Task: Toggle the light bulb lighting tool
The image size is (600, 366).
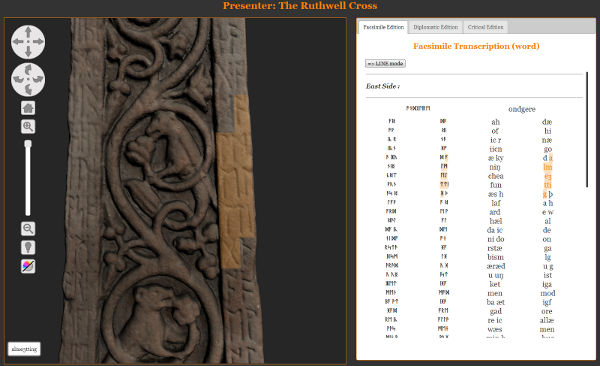Action: pyautogui.click(x=28, y=247)
